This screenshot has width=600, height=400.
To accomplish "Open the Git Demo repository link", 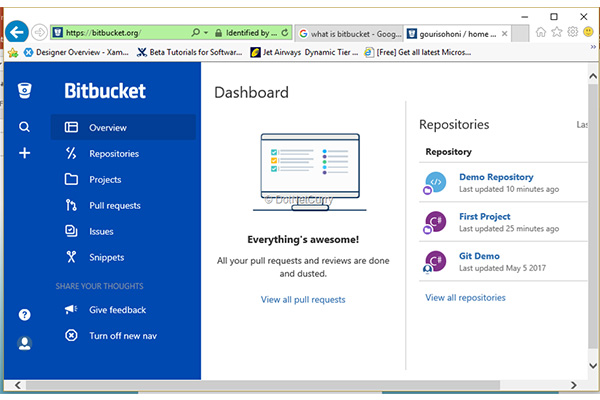I will (479, 256).
